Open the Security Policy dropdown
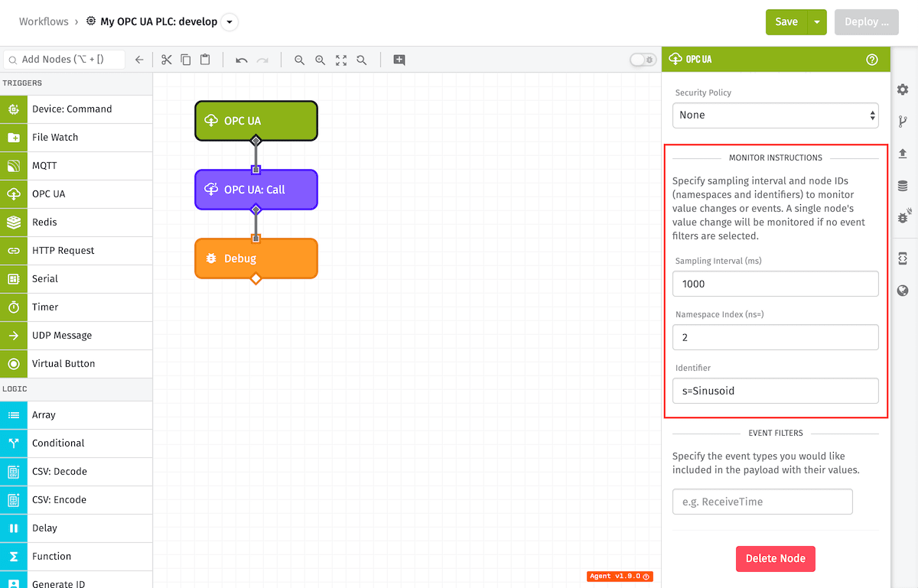Viewport: 918px width, 588px height. [x=776, y=115]
